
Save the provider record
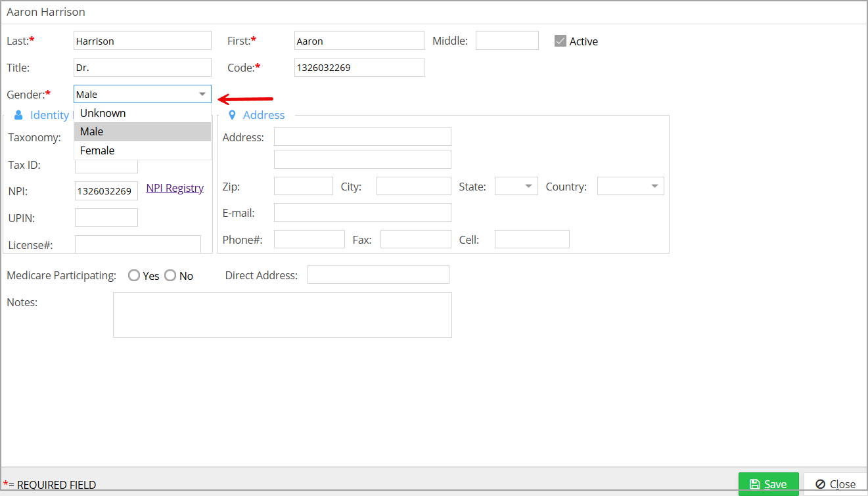point(768,484)
